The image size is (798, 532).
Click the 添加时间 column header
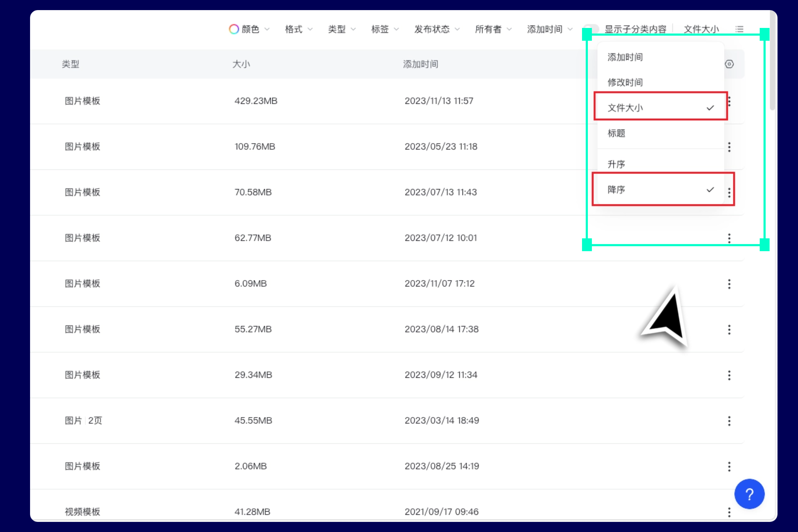pos(420,64)
